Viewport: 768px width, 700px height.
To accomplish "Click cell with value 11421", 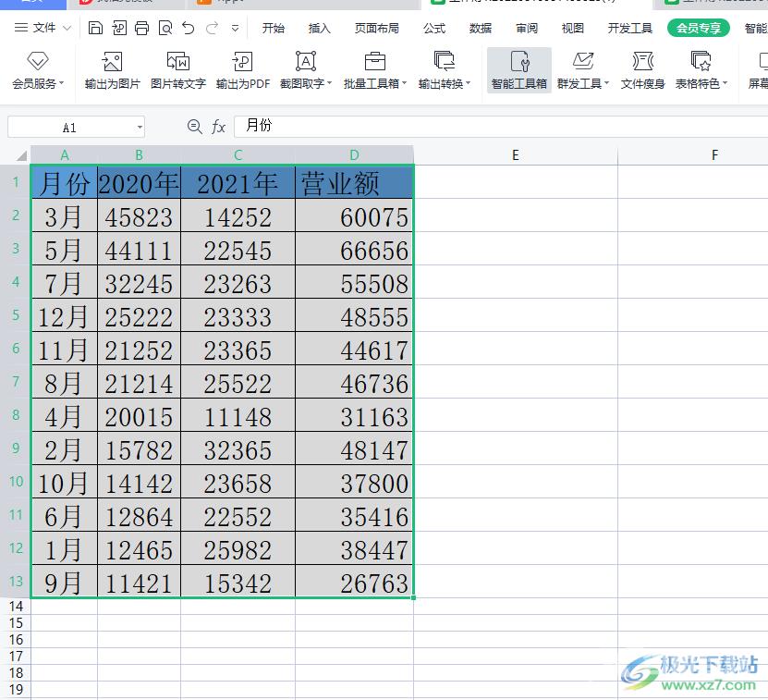I will 140,582.
